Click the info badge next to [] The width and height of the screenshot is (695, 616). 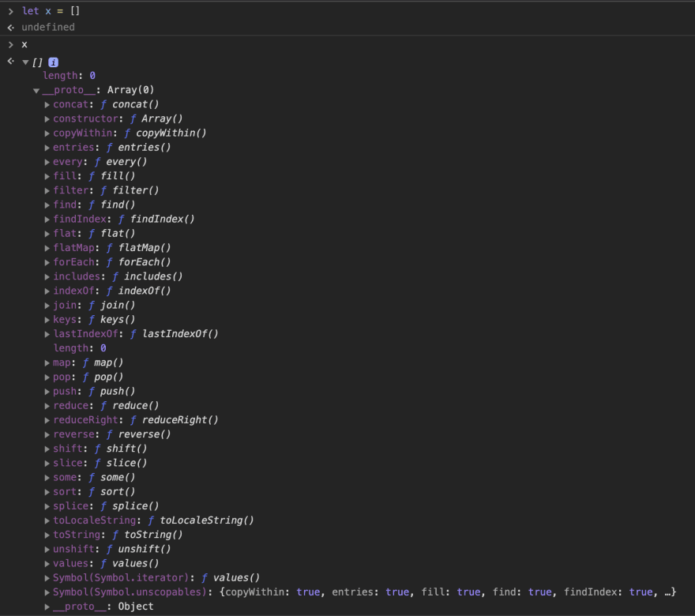[53, 62]
